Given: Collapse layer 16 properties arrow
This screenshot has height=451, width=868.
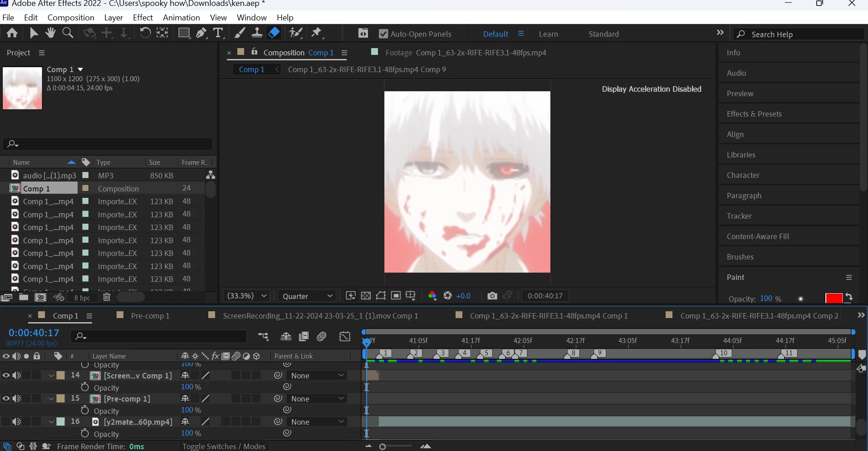Looking at the screenshot, I should 51,422.
